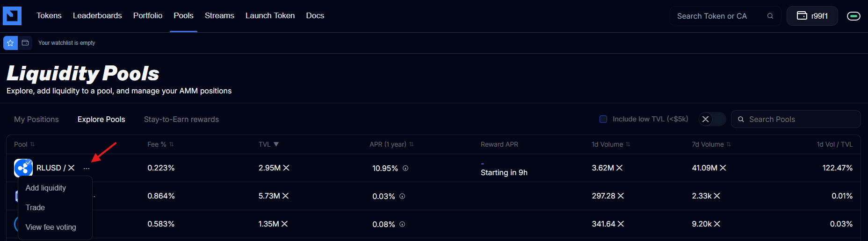Switch to the My Positions tab
This screenshot has width=868, height=241.
tap(36, 119)
